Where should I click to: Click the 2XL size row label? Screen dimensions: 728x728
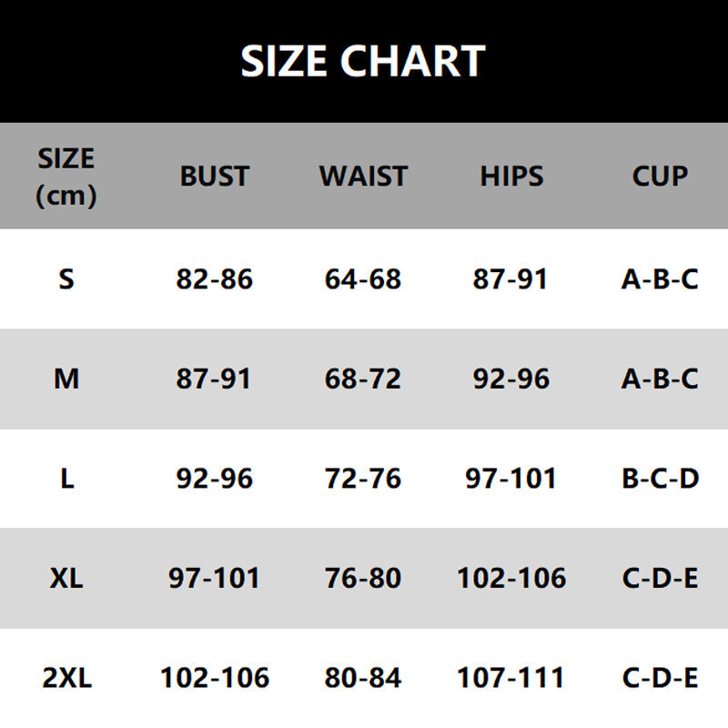pos(66,678)
